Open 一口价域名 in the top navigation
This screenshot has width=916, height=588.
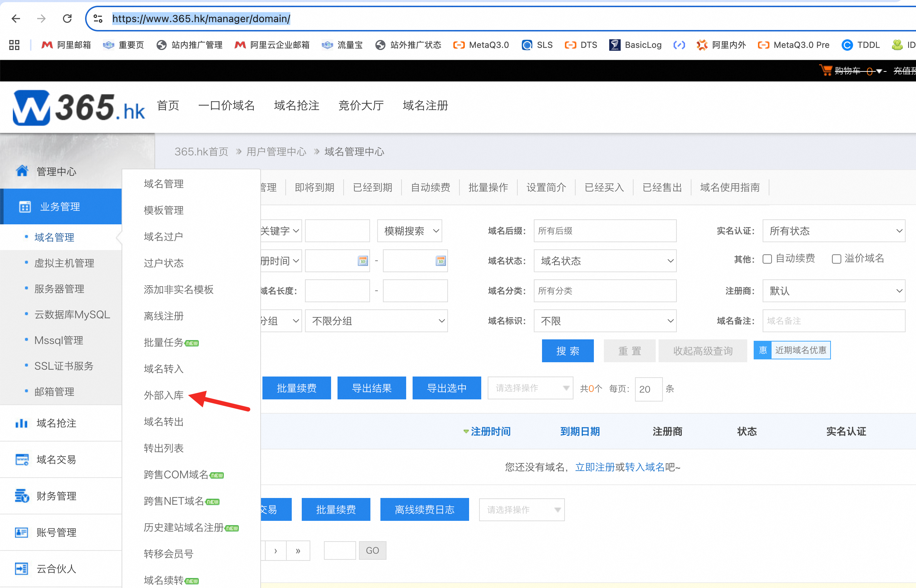[x=226, y=105]
